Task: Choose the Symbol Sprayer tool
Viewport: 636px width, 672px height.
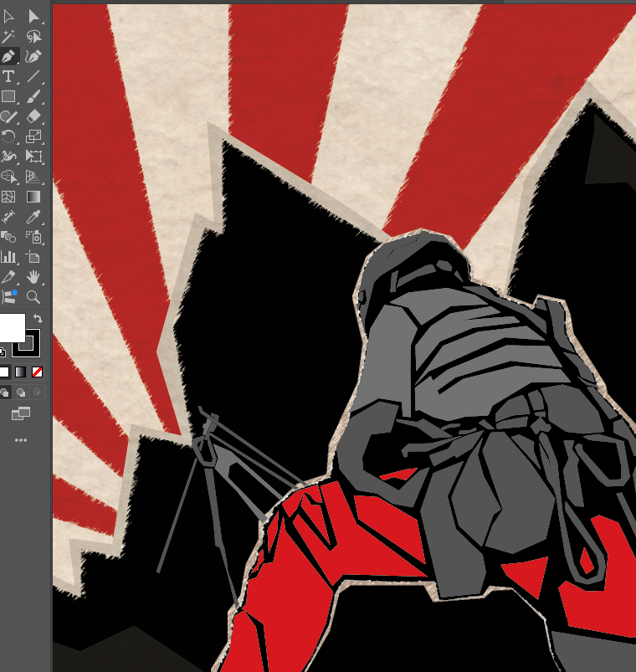Action: coord(33,237)
